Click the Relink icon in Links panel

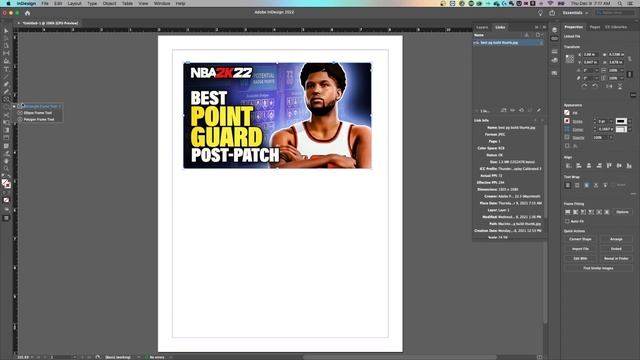coord(504,110)
